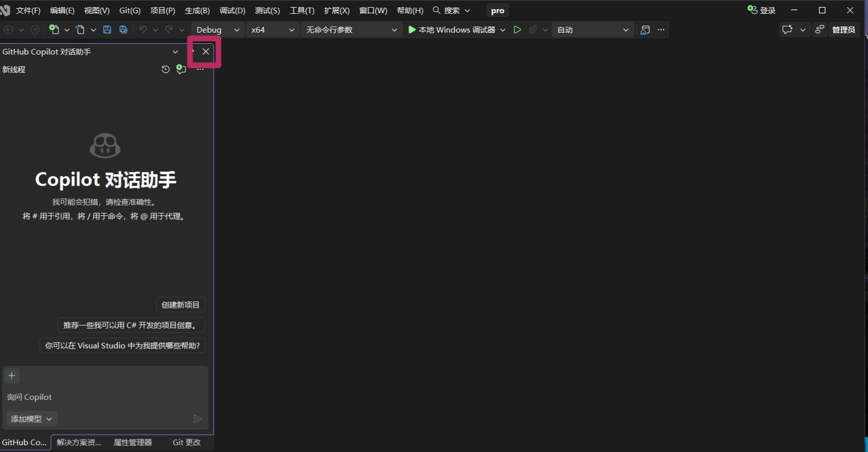Click the 你可以在 Visual Studio 中为我提供哪些帮助 suggestion
Viewport: 868px width, 452px height.
(x=122, y=346)
